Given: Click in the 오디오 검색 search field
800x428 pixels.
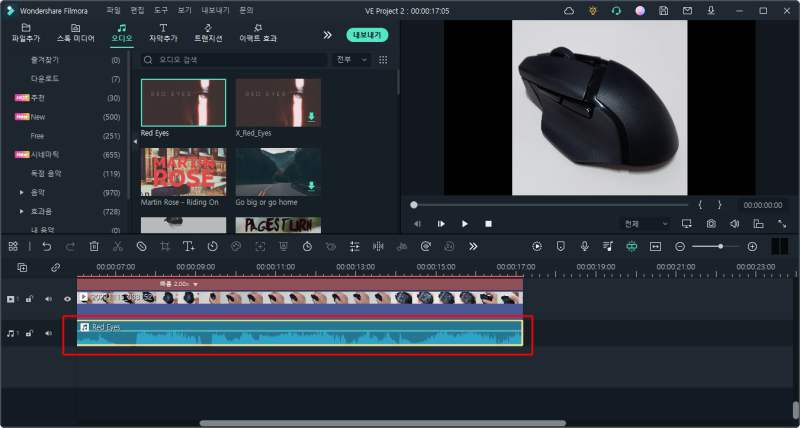Looking at the screenshot, I should [x=234, y=60].
